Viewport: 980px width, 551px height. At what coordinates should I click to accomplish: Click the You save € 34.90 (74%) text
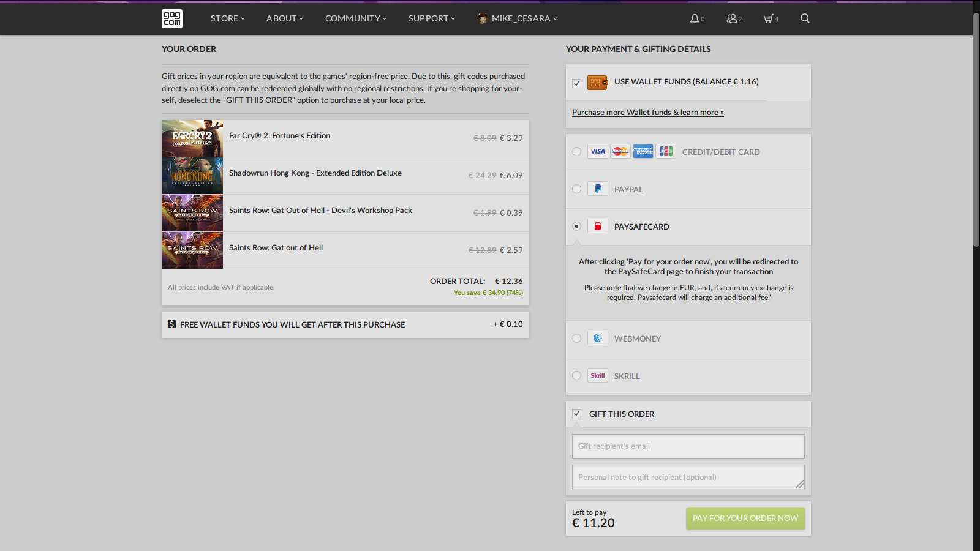488,293
